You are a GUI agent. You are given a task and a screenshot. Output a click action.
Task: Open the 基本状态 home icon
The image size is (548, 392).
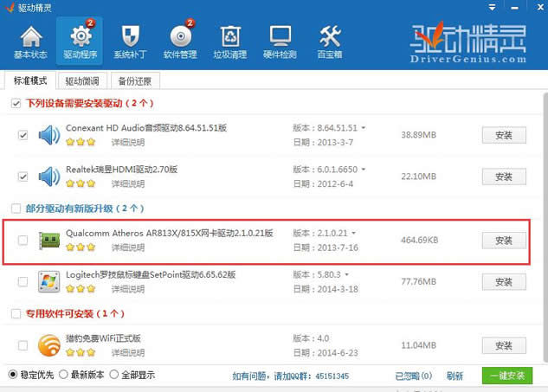pos(31,36)
